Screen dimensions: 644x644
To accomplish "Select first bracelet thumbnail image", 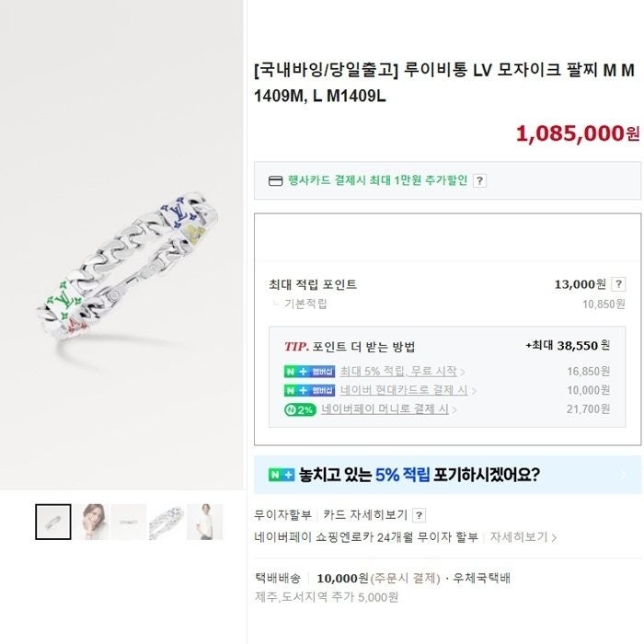I will tap(53, 522).
